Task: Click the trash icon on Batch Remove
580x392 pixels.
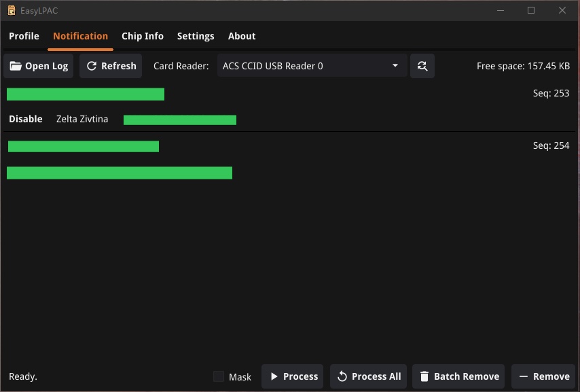Action: pyautogui.click(x=424, y=376)
